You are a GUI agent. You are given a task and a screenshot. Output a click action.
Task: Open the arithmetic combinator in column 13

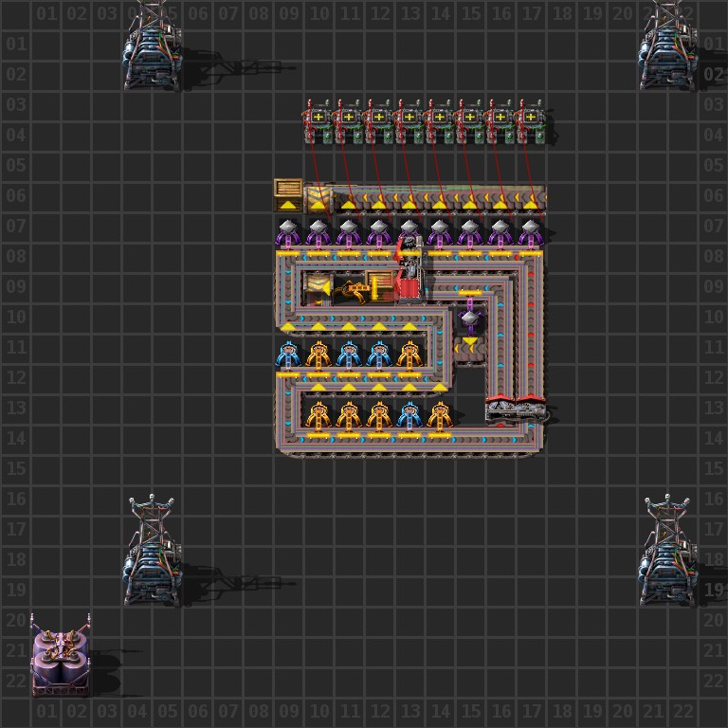pyautogui.click(x=409, y=121)
